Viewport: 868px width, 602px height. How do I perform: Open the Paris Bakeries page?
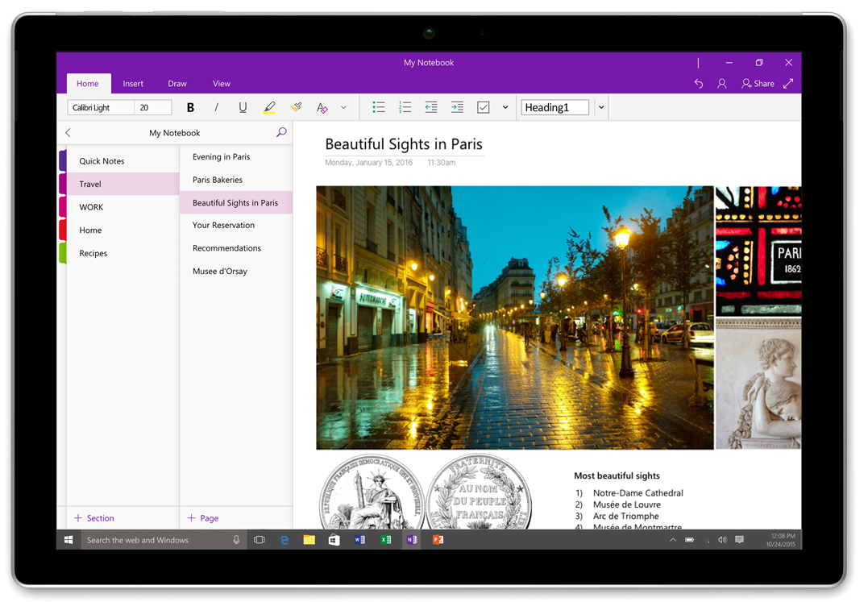tap(218, 180)
